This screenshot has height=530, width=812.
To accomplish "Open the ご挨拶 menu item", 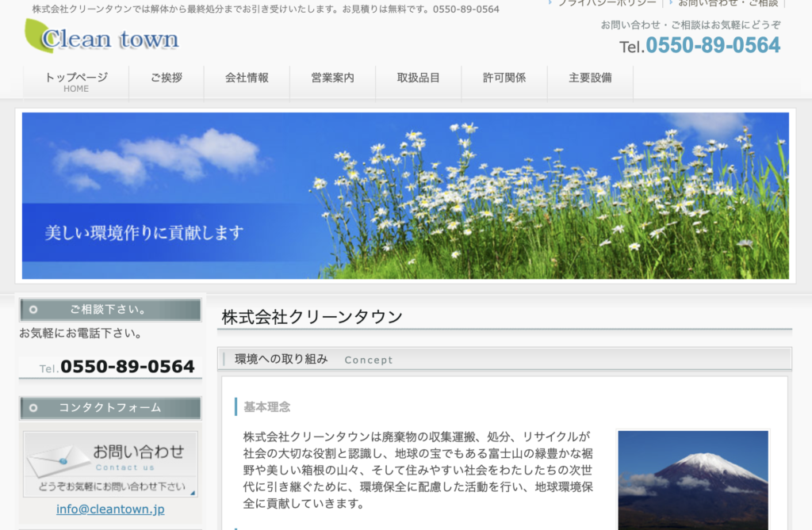I will pos(167,78).
